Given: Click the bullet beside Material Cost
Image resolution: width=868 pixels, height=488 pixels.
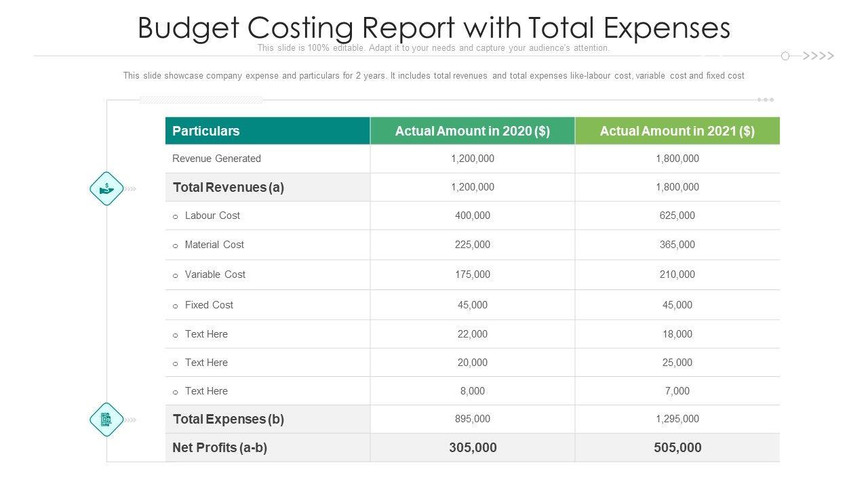Looking at the screenshot, I should pyautogui.click(x=176, y=246).
